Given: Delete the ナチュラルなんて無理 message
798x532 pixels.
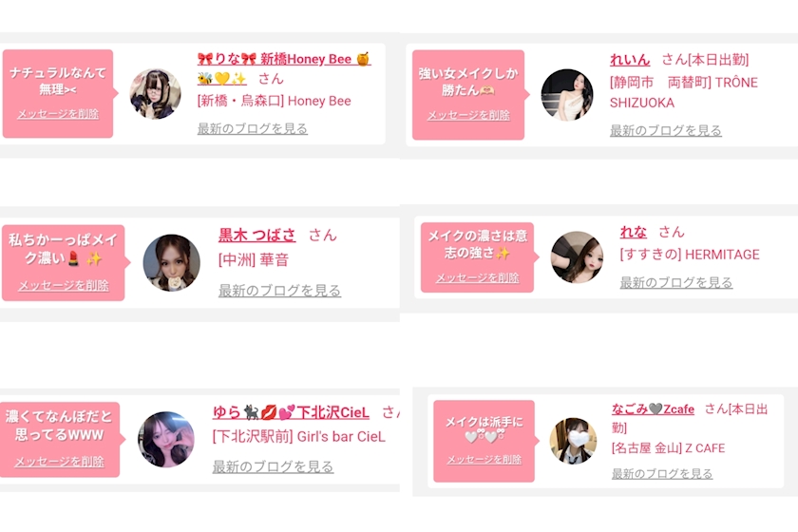Looking at the screenshot, I should tap(58, 114).
